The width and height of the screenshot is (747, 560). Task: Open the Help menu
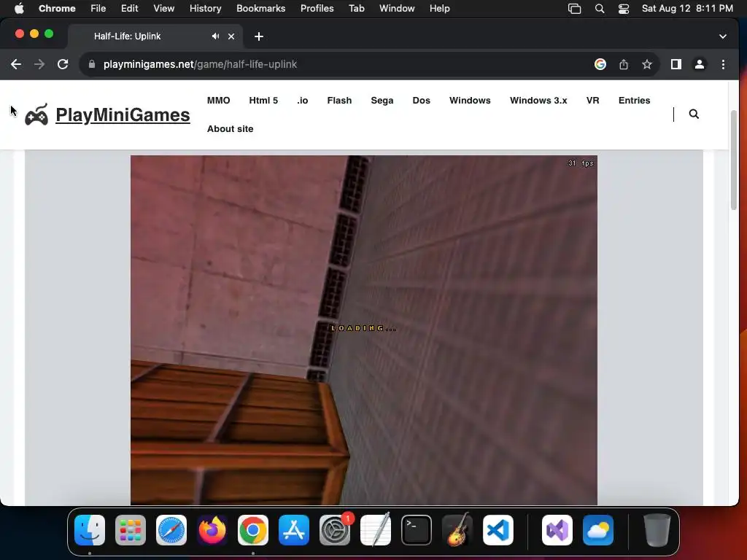point(439,9)
